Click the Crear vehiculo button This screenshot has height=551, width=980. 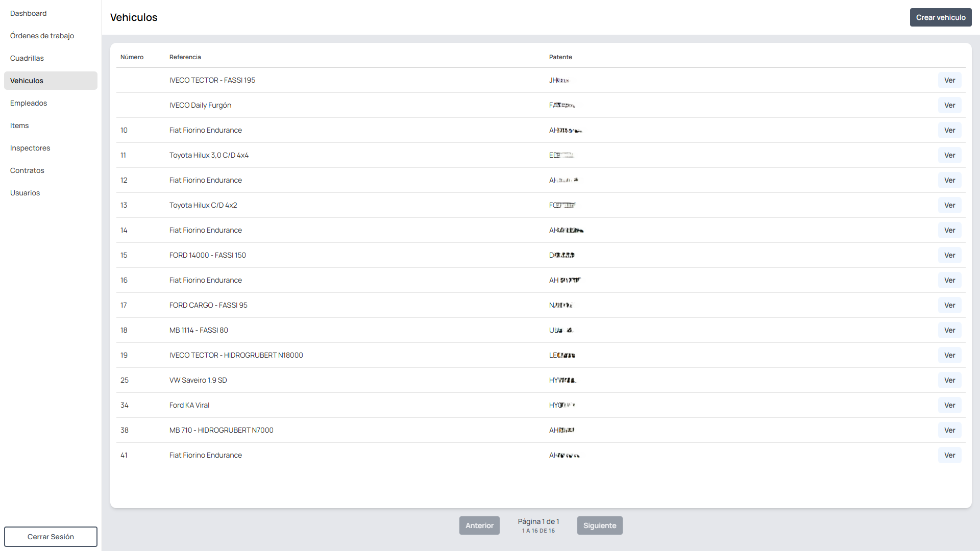pyautogui.click(x=941, y=17)
